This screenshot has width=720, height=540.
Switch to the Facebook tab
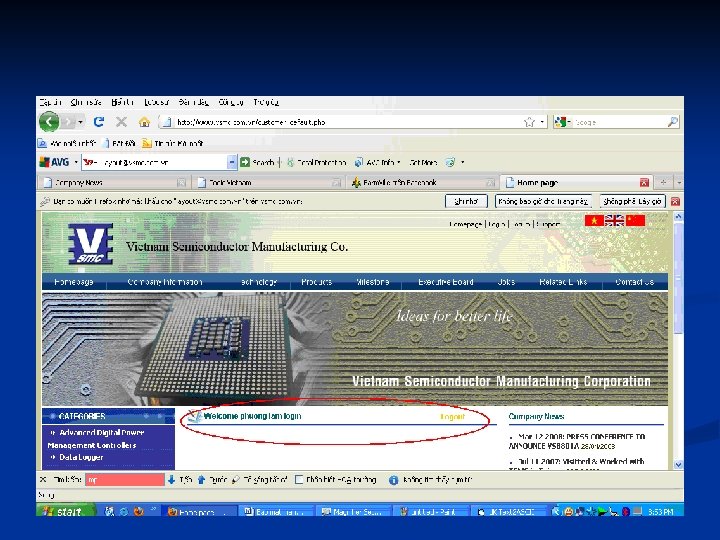[420, 183]
